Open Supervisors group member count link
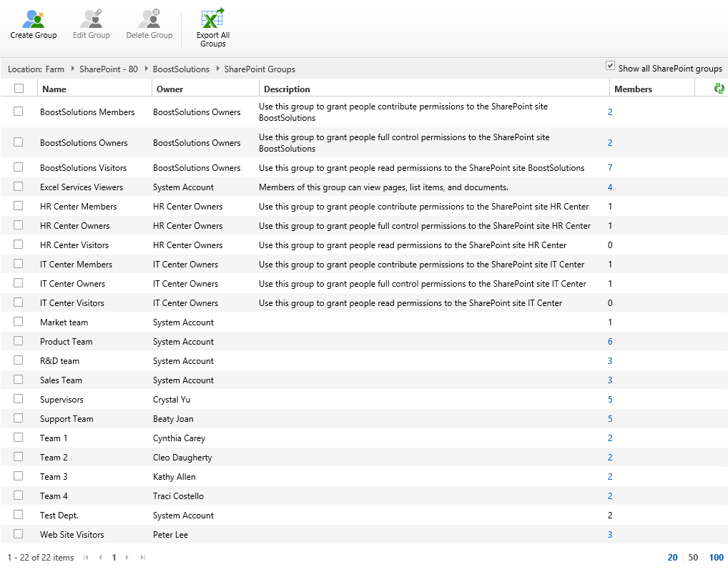Viewport: 728px width, 572px height. 610,400
